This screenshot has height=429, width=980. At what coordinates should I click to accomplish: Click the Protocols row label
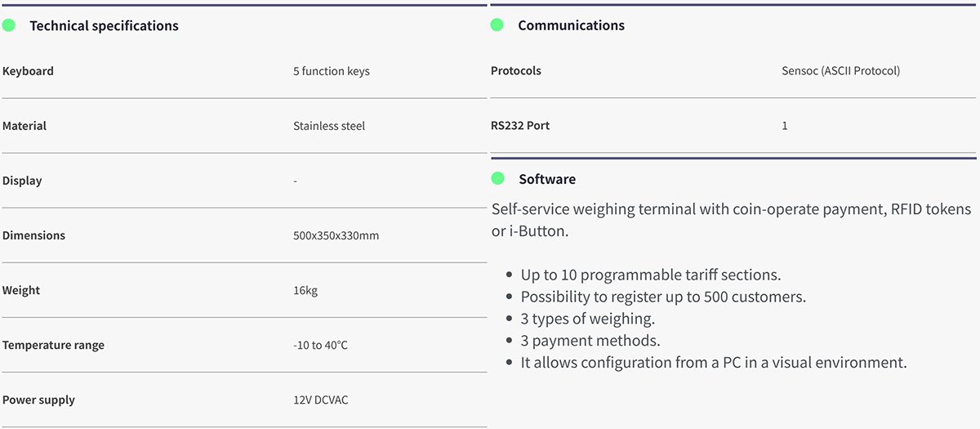pos(515,71)
